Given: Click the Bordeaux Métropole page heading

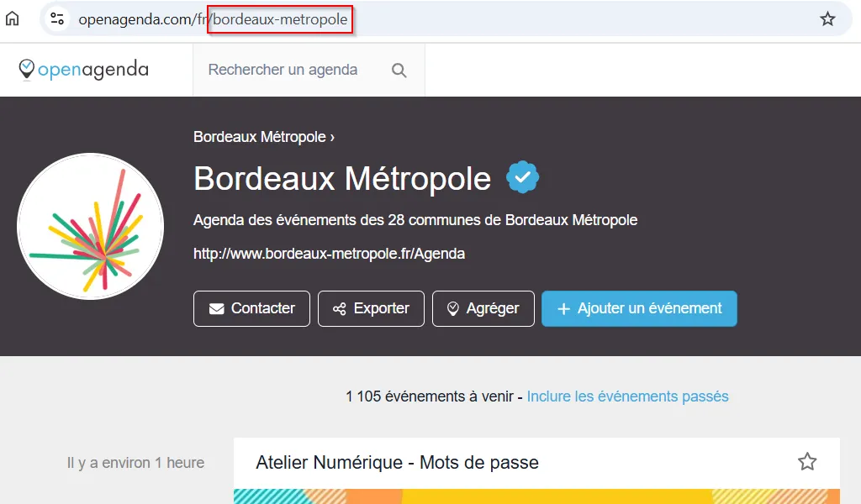Looking at the screenshot, I should tap(342, 179).
